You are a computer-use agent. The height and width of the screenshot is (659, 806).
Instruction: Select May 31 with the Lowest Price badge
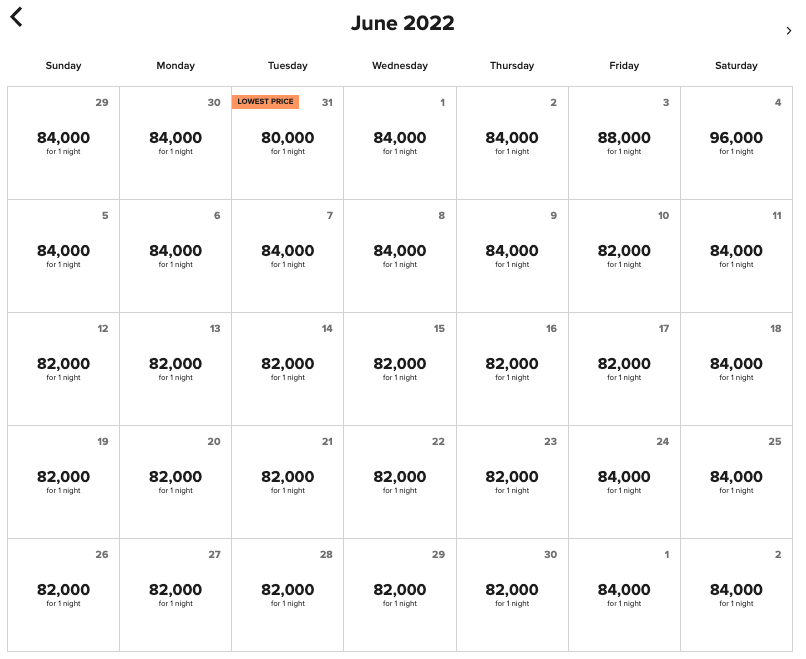pyautogui.click(x=287, y=143)
